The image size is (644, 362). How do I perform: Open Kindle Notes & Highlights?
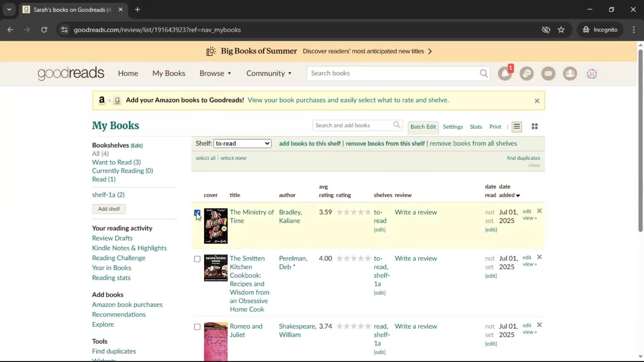tap(129, 248)
